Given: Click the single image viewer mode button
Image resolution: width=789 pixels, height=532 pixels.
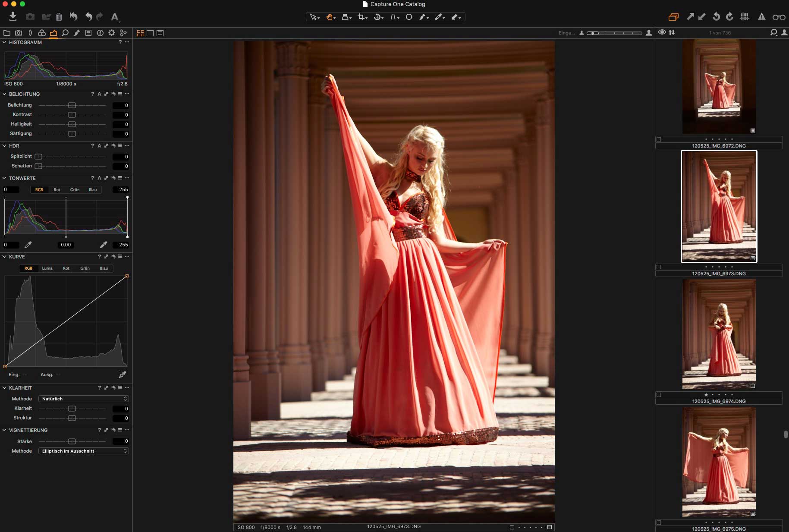Looking at the screenshot, I should tap(150, 33).
